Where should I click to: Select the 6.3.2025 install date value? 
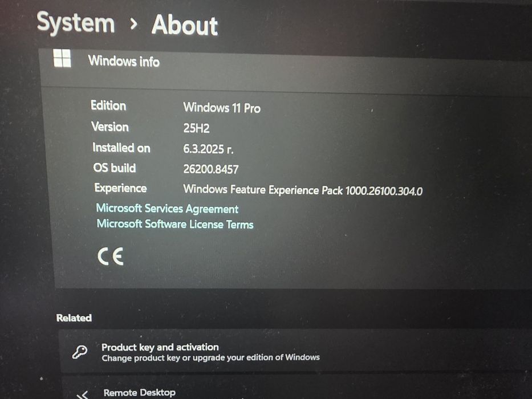208,149
